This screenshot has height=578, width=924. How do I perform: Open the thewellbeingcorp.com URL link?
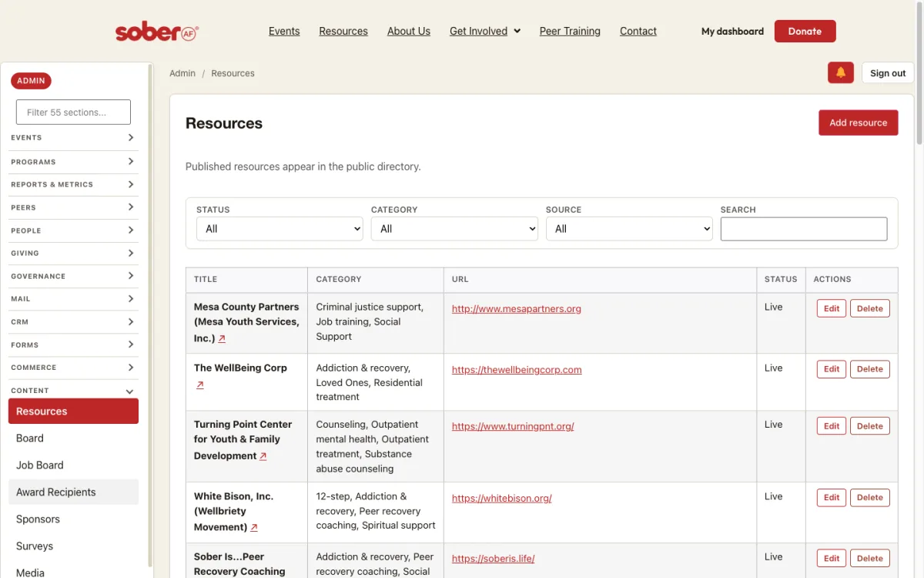(517, 370)
